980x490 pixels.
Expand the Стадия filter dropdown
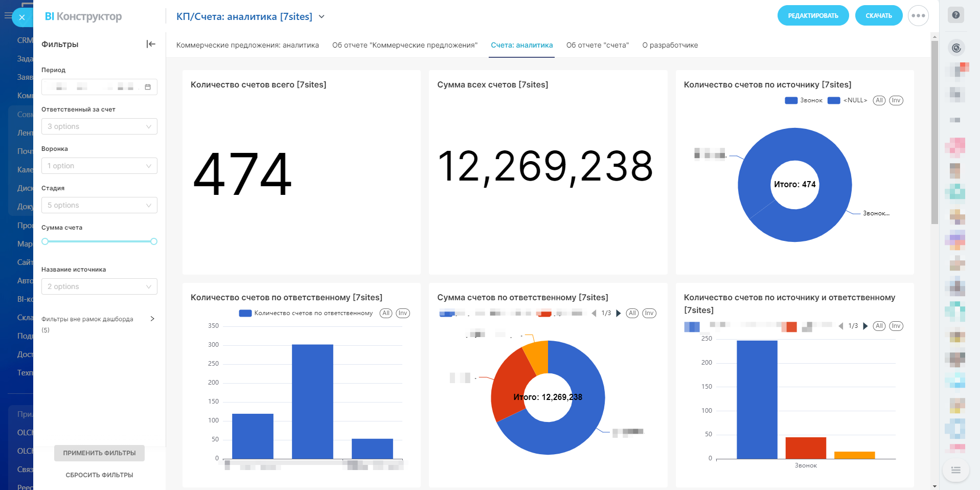(99, 205)
